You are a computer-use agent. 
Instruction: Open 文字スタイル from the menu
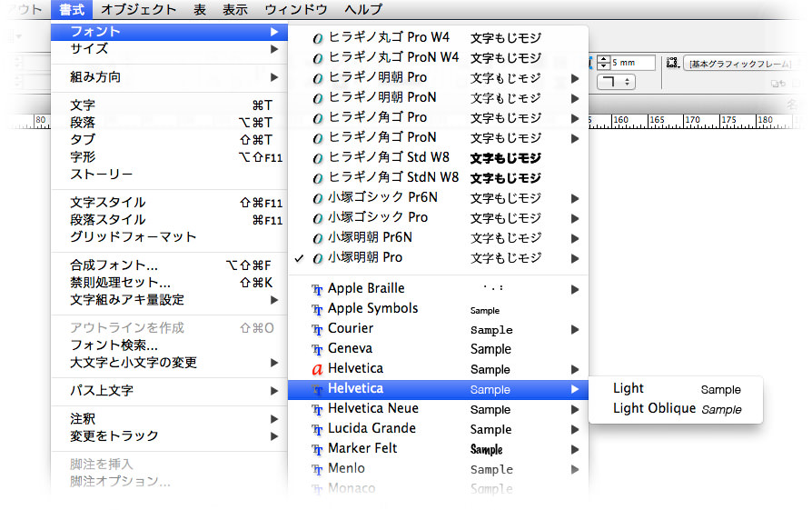[169, 202]
